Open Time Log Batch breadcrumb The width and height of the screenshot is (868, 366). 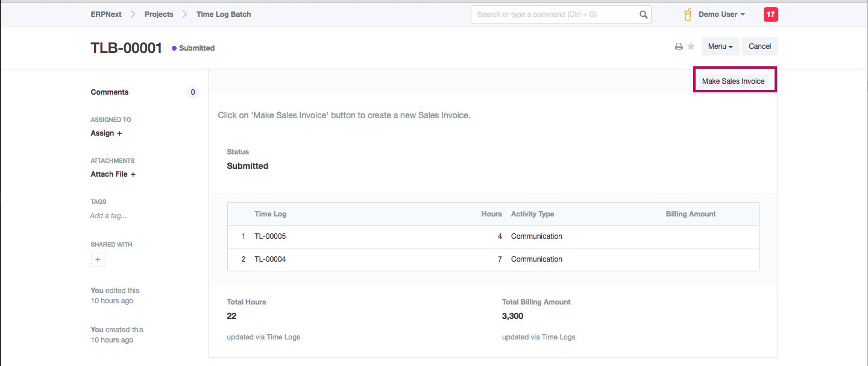click(224, 14)
